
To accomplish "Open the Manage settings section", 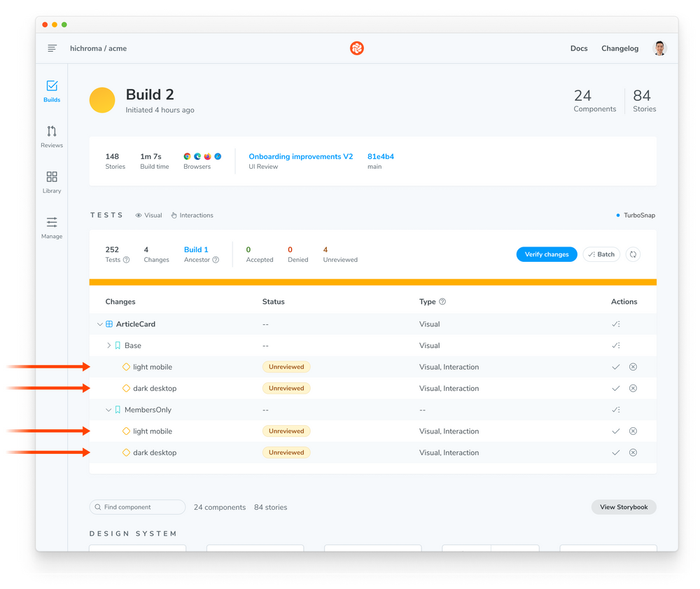I will 51,228.
